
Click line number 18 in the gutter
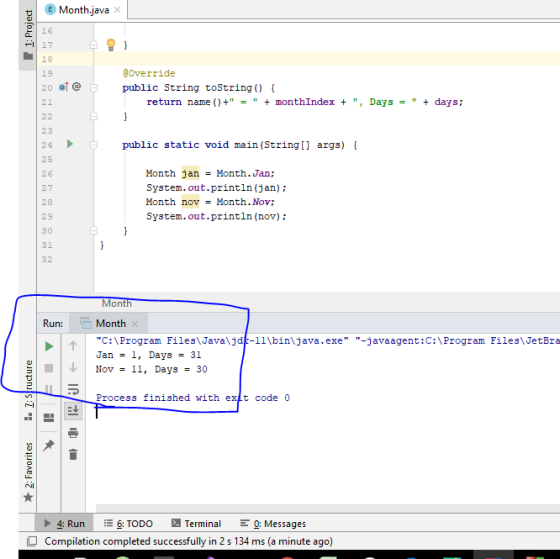[x=47, y=59]
